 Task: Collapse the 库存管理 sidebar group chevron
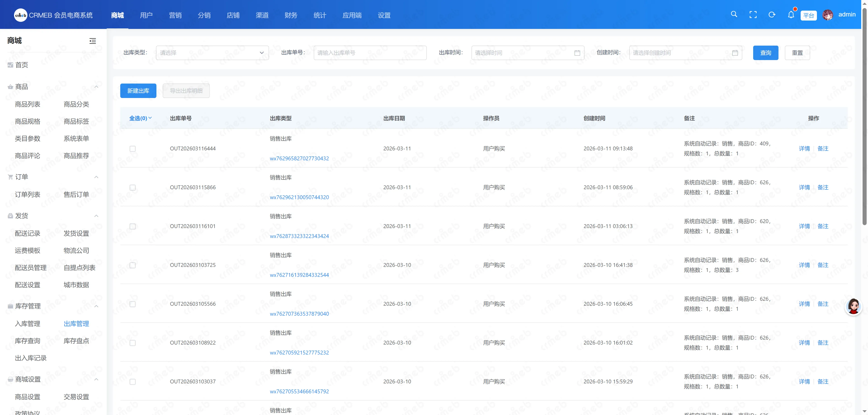pyautogui.click(x=96, y=306)
